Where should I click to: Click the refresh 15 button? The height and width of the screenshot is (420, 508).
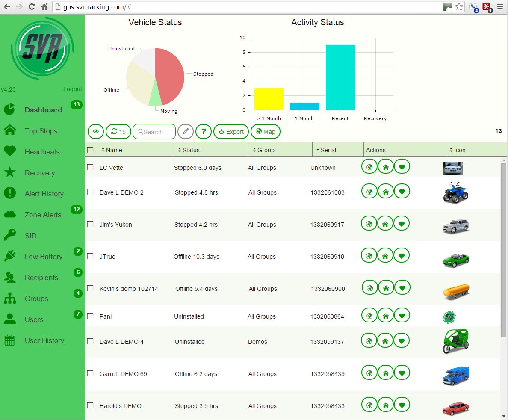tap(118, 132)
